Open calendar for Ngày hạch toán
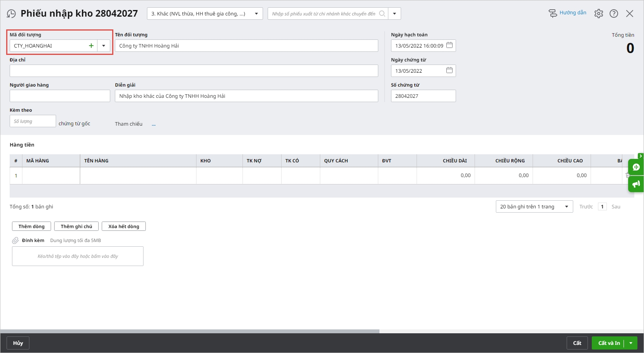This screenshot has width=644, height=353. point(449,45)
